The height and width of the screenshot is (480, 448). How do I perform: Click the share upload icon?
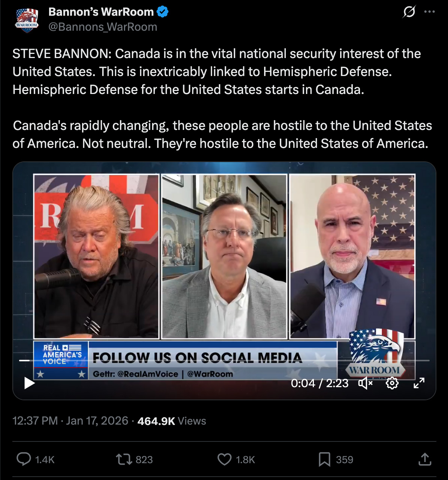(x=425, y=459)
